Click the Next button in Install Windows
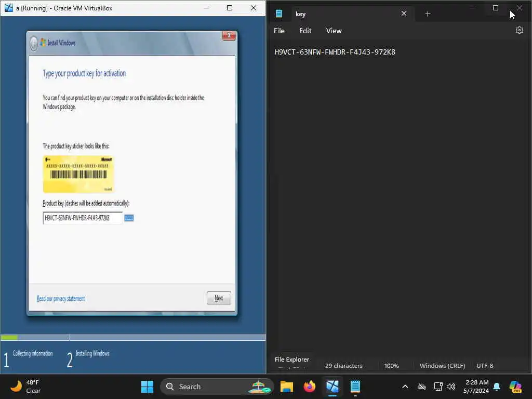The width and height of the screenshot is (532, 399). pyautogui.click(x=219, y=298)
